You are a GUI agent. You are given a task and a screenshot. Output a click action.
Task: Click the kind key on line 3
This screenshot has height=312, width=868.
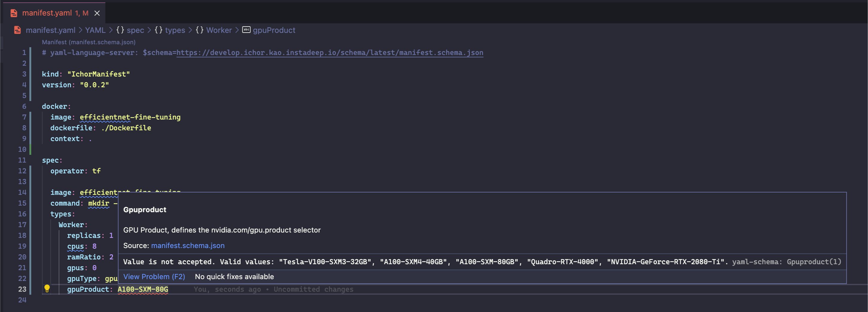[x=50, y=74]
